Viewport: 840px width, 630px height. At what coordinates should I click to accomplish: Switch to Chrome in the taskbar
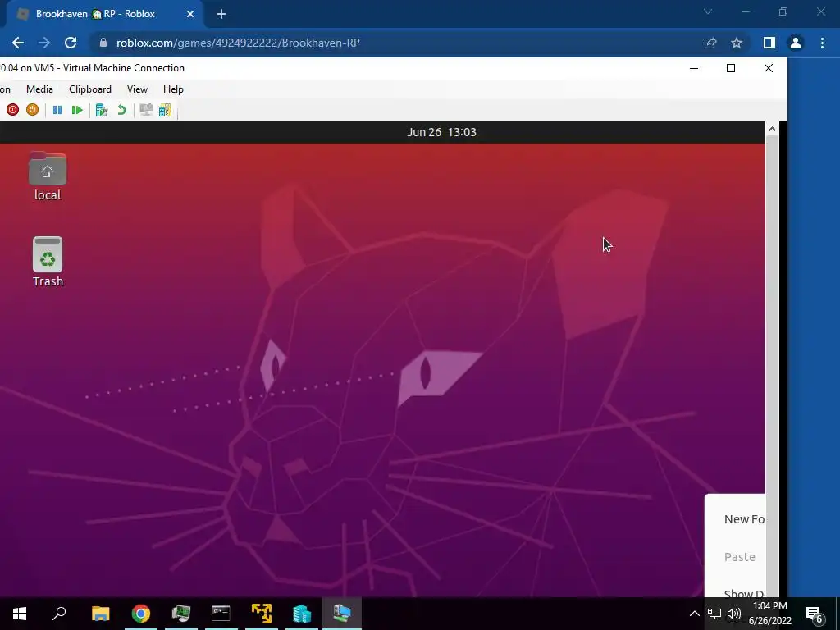pos(141,614)
